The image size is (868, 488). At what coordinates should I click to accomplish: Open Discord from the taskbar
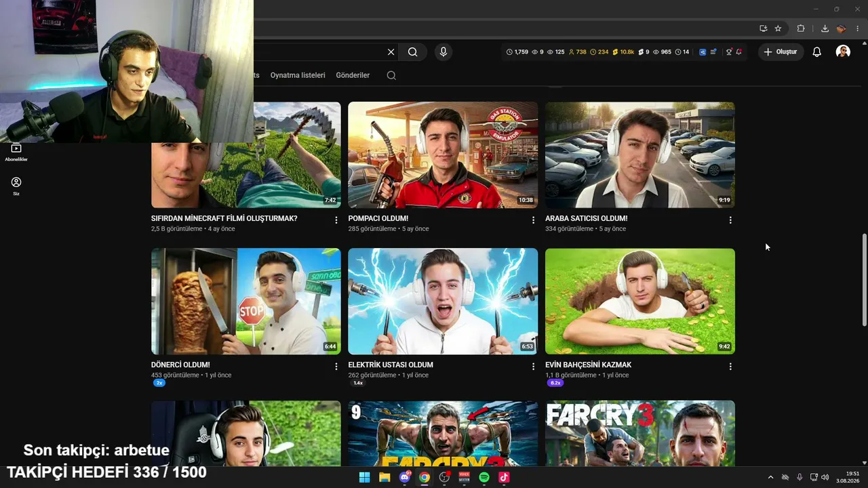click(x=405, y=477)
